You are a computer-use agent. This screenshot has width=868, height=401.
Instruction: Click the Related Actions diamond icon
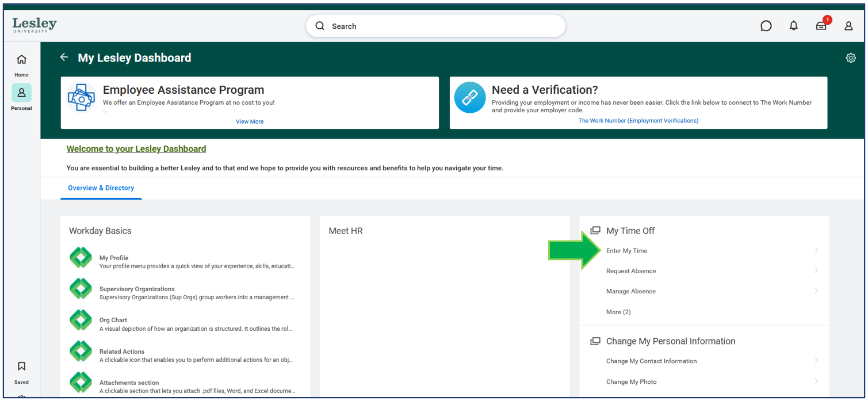tap(81, 351)
